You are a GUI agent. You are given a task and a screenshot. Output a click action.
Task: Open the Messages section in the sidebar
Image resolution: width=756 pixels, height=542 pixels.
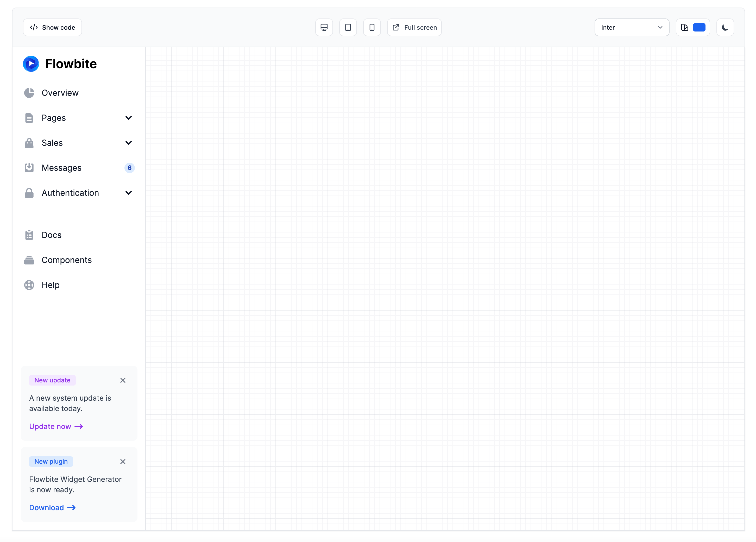tap(61, 168)
